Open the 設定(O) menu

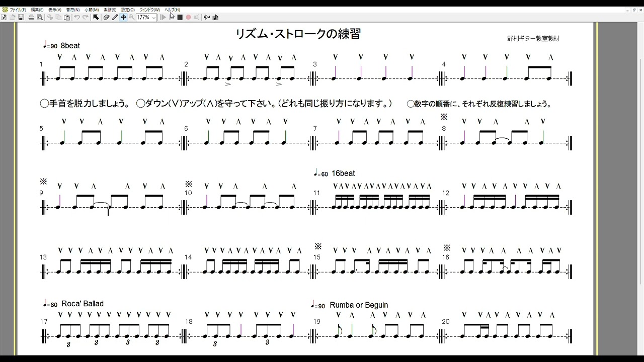(x=128, y=10)
